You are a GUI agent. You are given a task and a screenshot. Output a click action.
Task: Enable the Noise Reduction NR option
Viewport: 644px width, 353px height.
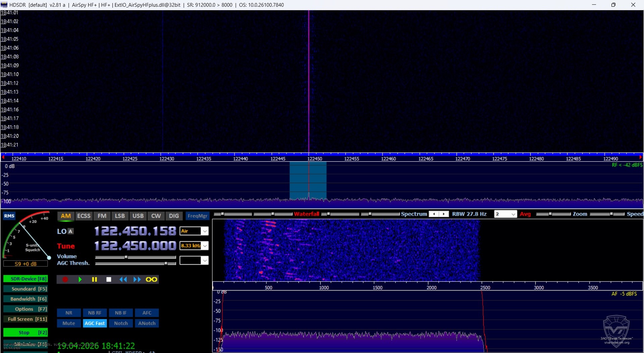(x=69, y=312)
